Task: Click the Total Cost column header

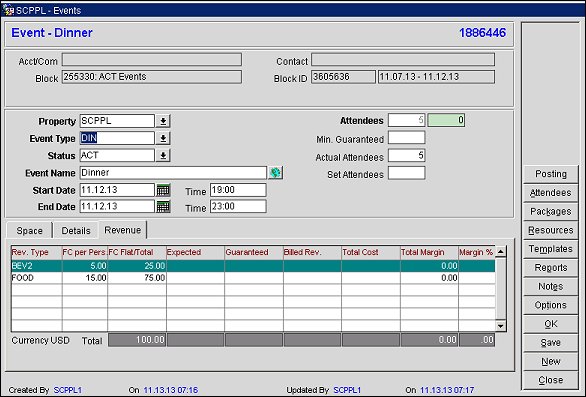Action: click(x=371, y=252)
